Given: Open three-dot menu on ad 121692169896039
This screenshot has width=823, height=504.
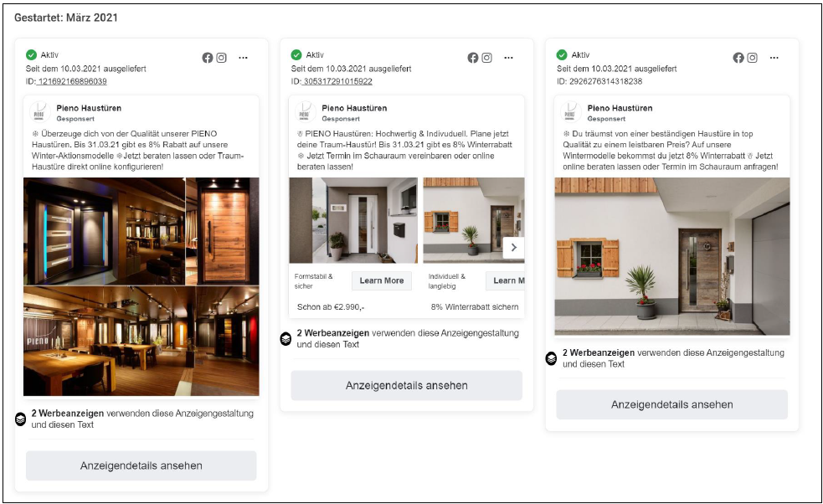Looking at the screenshot, I should tap(243, 58).
